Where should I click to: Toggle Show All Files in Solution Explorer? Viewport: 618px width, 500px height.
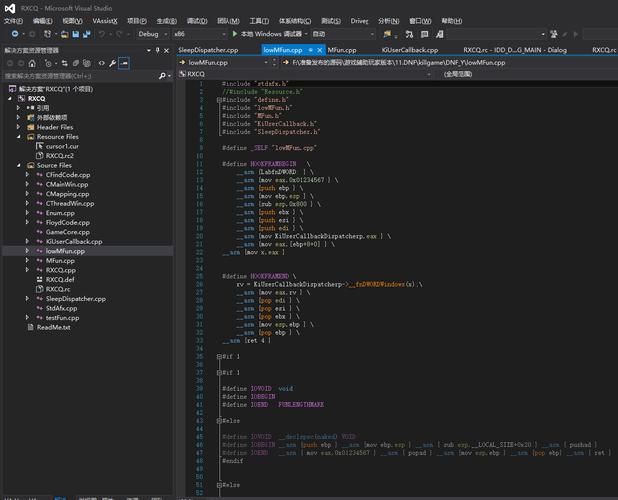tap(87, 63)
